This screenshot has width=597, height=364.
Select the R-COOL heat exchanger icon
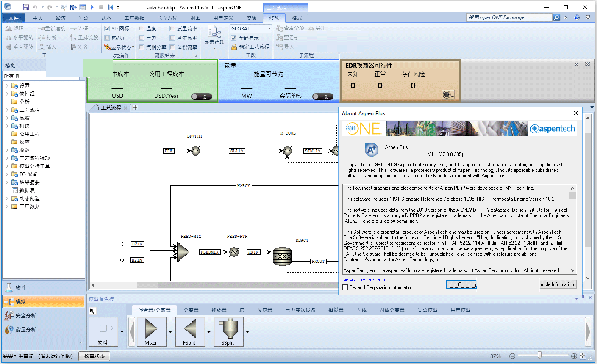(287, 151)
